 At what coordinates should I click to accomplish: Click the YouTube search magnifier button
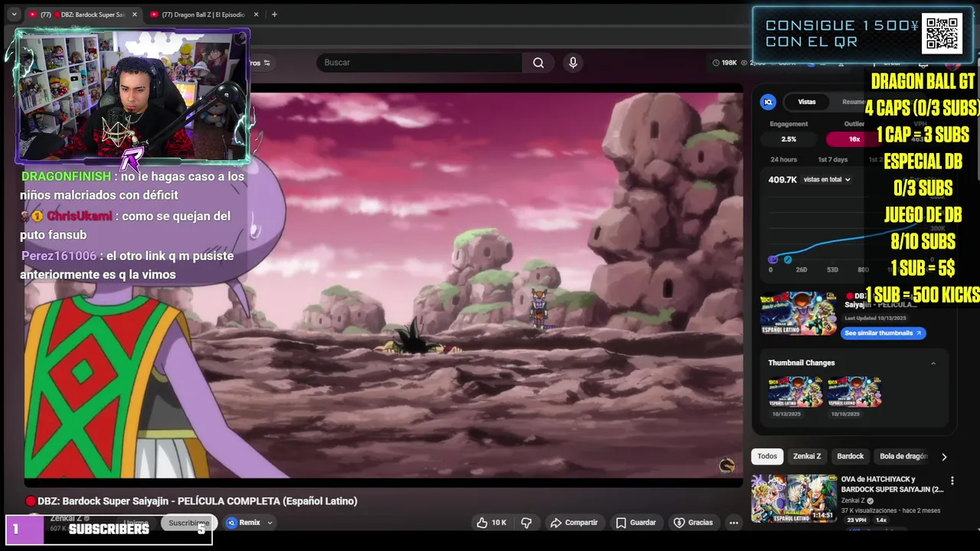click(x=538, y=63)
